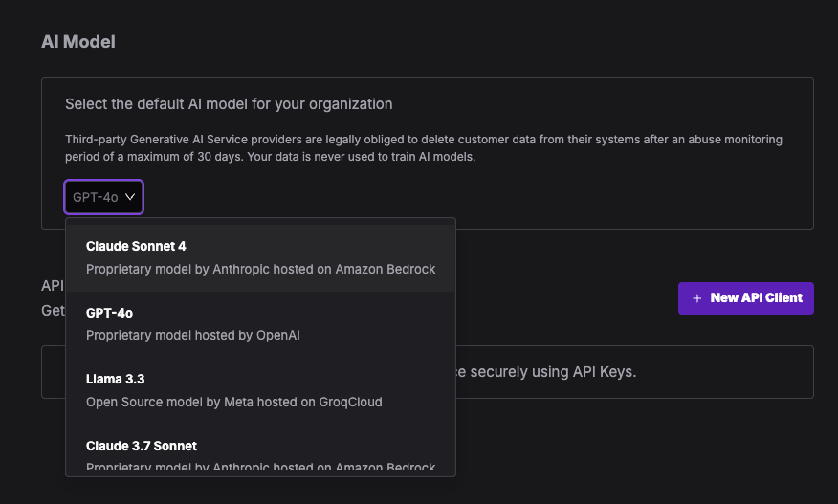Viewport: 838px width, 504px height.
Task: Choose GPT-4o from the model list
Action: pos(260,324)
